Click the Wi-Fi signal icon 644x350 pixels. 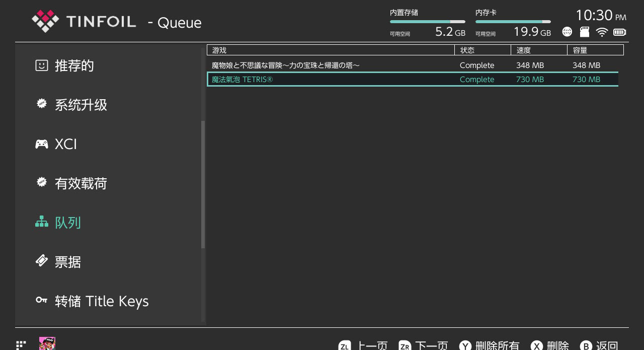(602, 32)
